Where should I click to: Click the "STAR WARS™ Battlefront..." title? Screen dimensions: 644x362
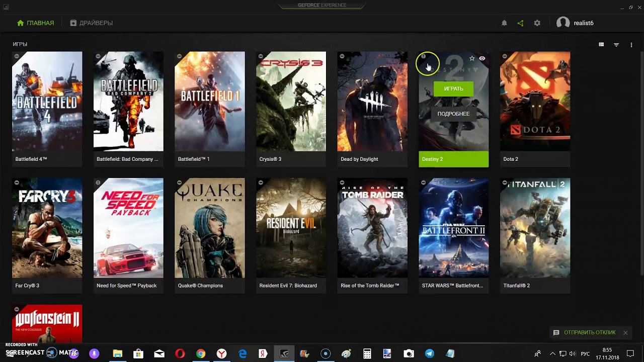pos(452,286)
